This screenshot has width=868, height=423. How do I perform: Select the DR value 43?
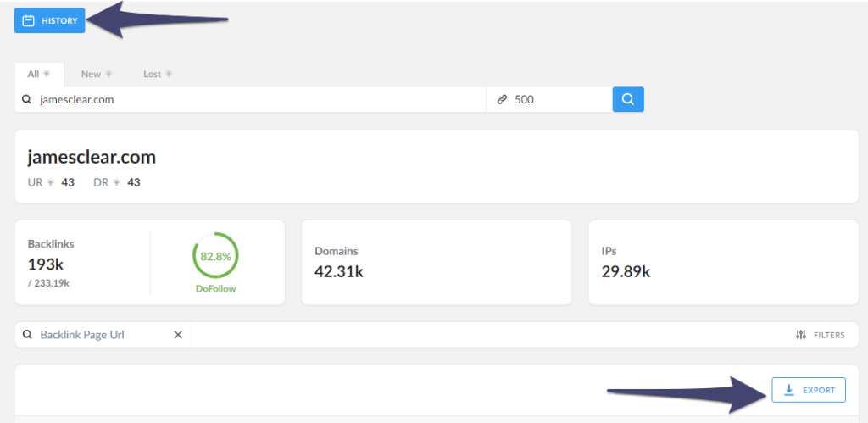[x=133, y=182]
